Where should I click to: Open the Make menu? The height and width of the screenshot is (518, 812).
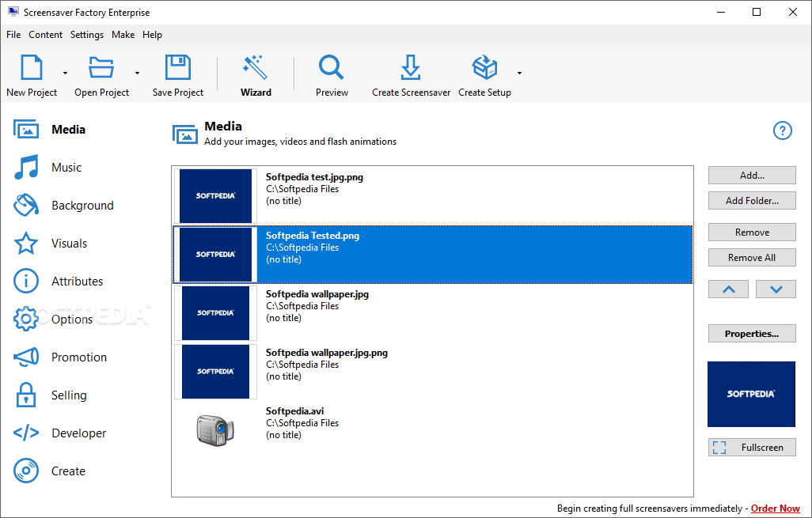(x=123, y=35)
